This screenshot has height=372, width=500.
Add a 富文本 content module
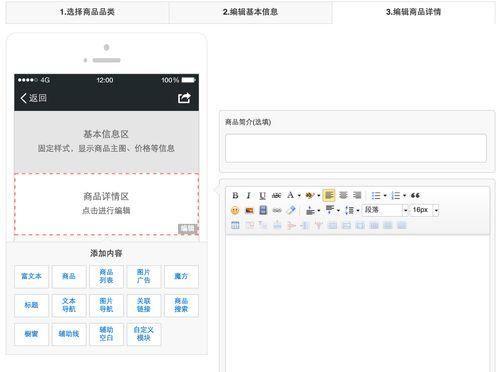pyautogui.click(x=31, y=276)
